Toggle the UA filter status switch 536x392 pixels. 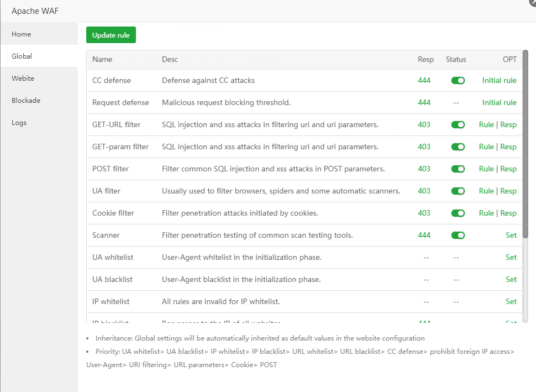pos(458,191)
